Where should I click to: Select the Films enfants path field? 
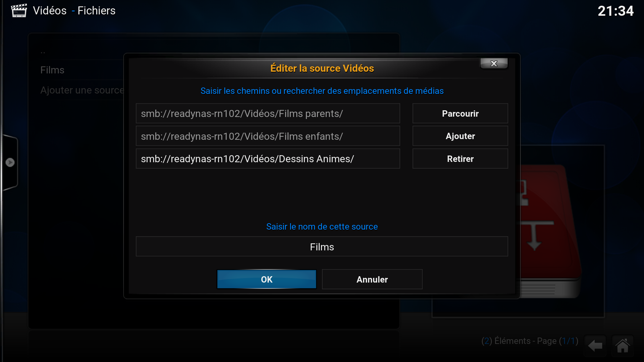[268, 136]
